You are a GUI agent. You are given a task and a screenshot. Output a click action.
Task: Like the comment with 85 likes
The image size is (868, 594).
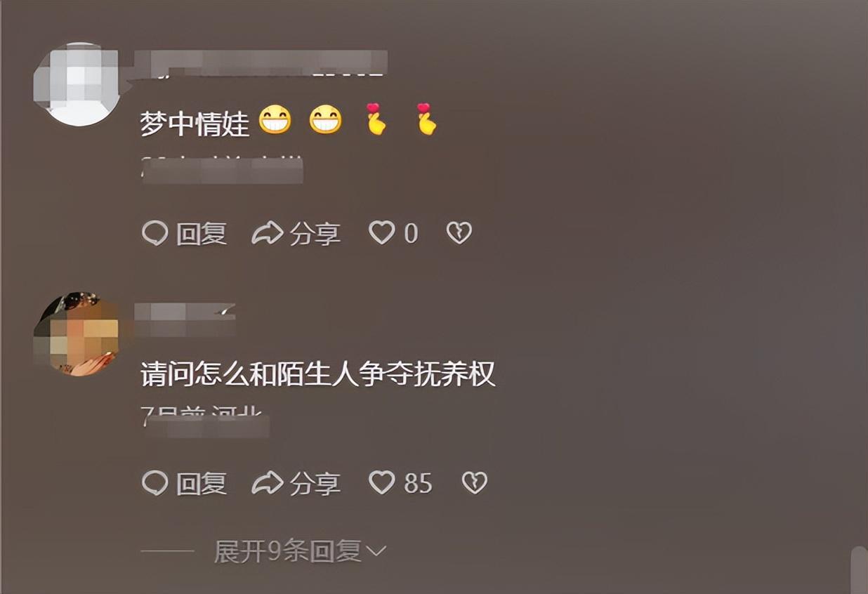click(382, 483)
